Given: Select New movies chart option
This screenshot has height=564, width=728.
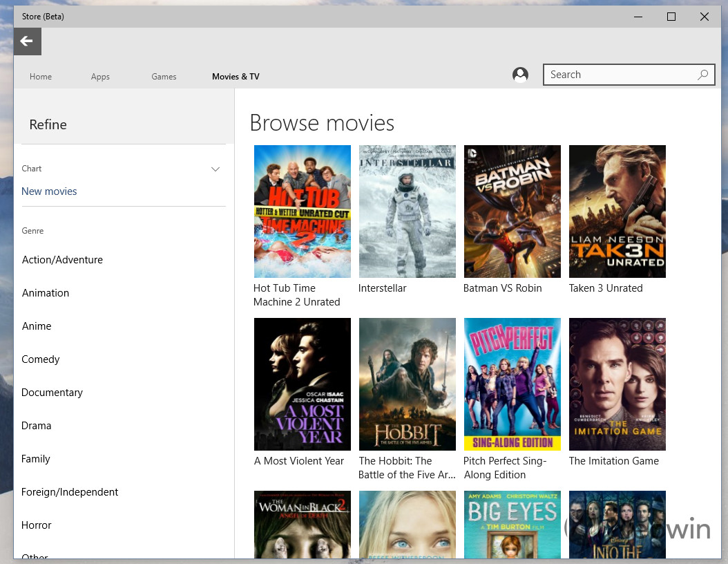Looking at the screenshot, I should click(49, 191).
